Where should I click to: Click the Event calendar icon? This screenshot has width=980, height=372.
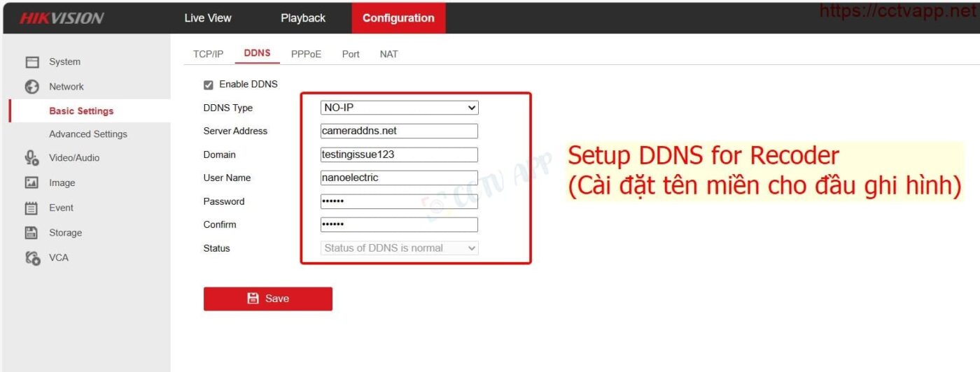(x=31, y=208)
